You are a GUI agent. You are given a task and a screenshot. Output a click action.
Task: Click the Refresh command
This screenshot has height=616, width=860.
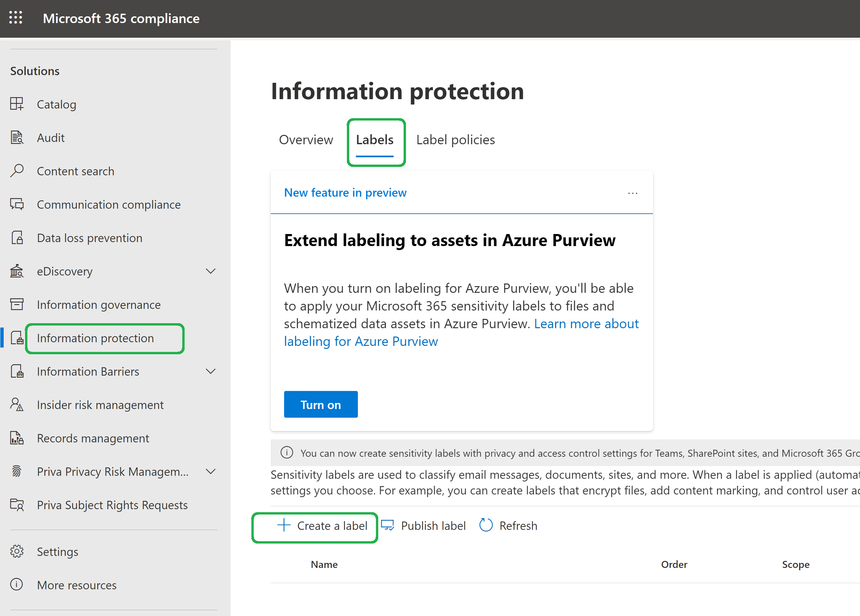tap(508, 525)
